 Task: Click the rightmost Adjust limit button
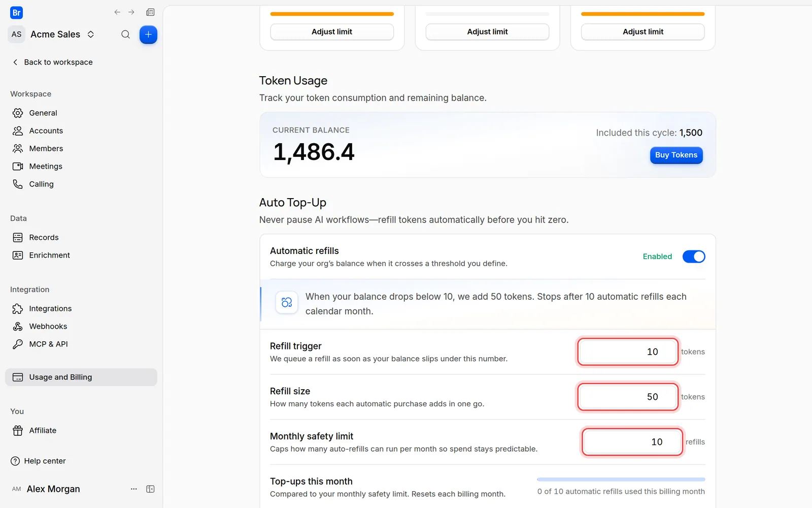643,31
